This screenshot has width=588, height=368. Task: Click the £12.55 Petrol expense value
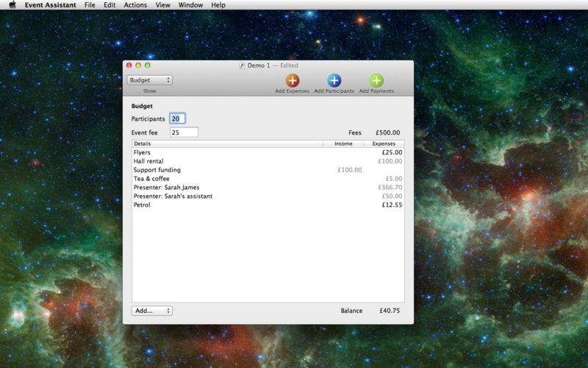point(392,205)
